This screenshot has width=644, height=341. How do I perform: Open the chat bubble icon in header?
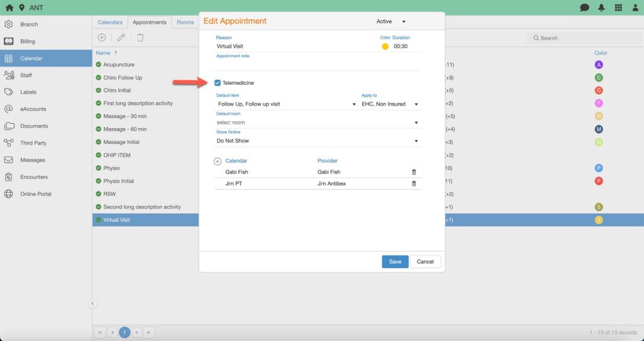coord(584,8)
